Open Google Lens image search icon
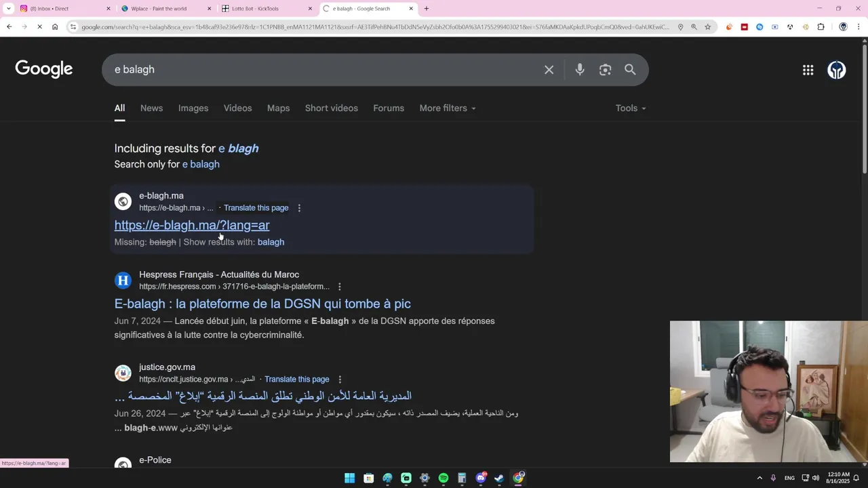Viewport: 868px width, 488px height. (605, 70)
